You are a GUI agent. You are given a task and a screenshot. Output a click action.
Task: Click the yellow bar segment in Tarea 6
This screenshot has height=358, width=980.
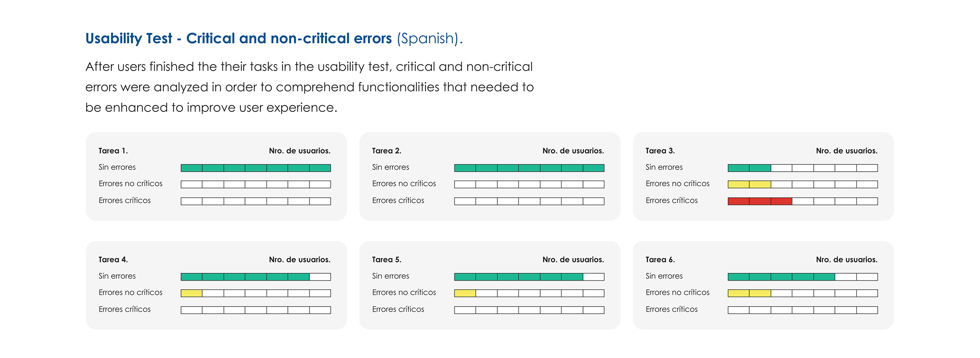pyautogui.click(x=749, y=293)
